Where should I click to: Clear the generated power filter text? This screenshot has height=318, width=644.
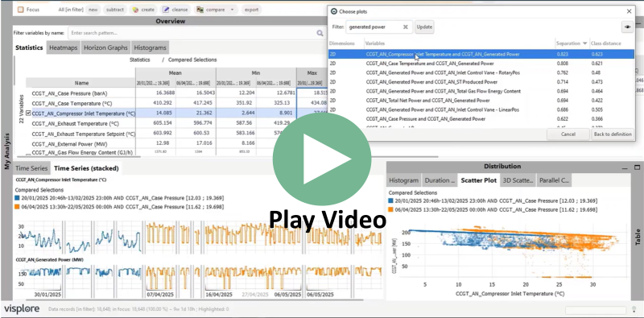coord(406,27)
